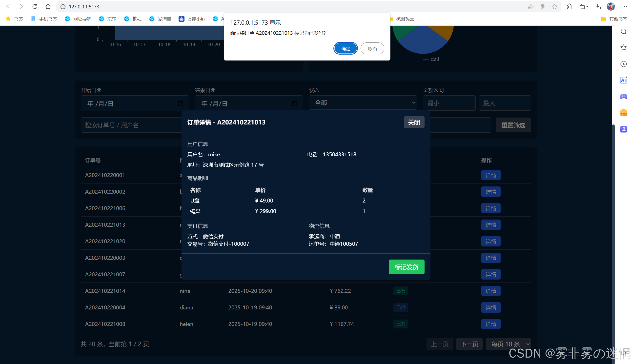Viewport: 632px width, 364px height.
Task: Open the sidebar translate icon
Action: tap(623, 129)
